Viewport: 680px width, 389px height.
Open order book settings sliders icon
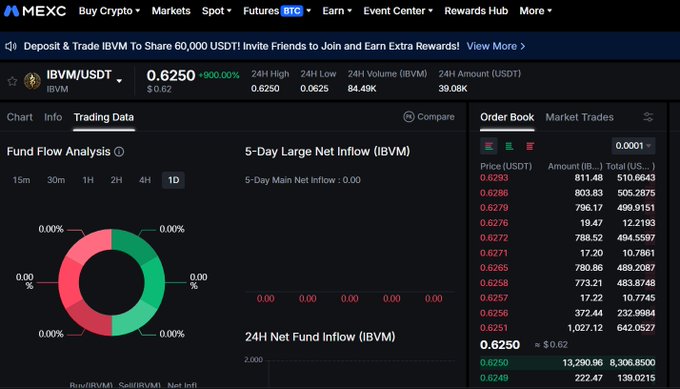648,117
